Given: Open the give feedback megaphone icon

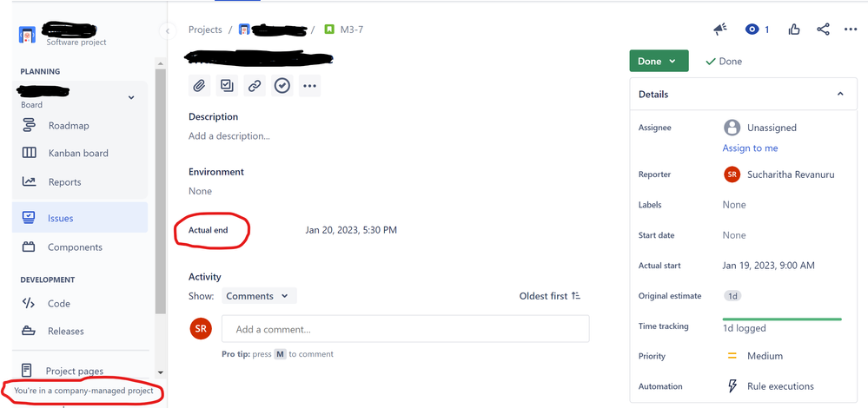Looking at the screenshot, I should point(720,30).
